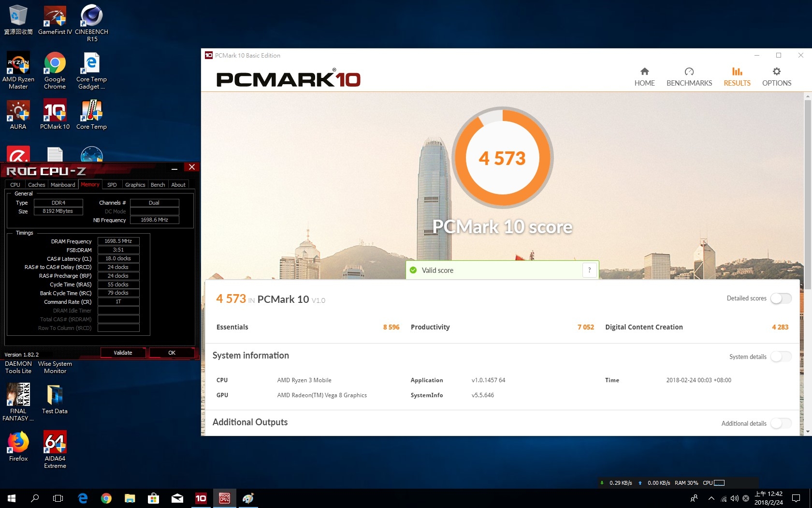The width and height of the screenshot is (812, 508).
Task: Open Wise System Monitor shortcut
Action: (x=55, y=367)
